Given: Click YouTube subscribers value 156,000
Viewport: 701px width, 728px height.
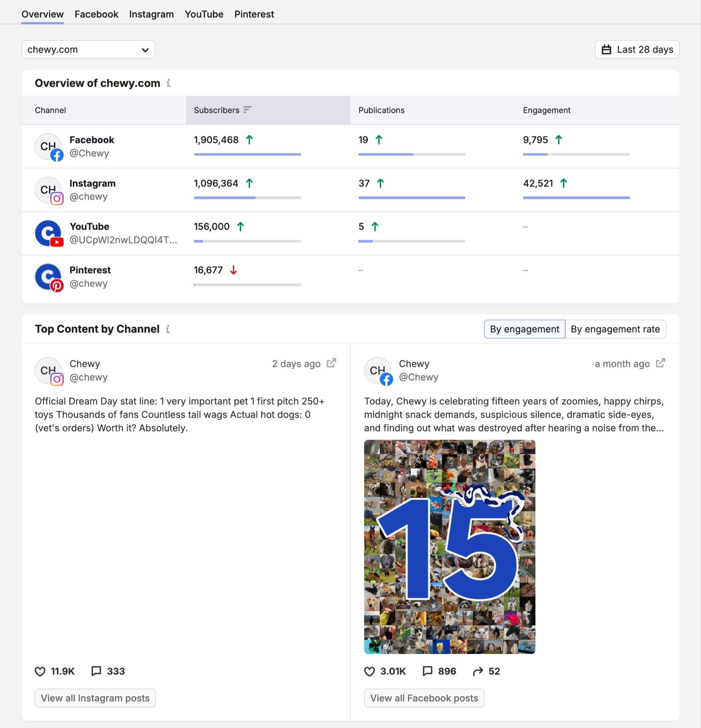Looking at the screenshot, I should 212,226.
